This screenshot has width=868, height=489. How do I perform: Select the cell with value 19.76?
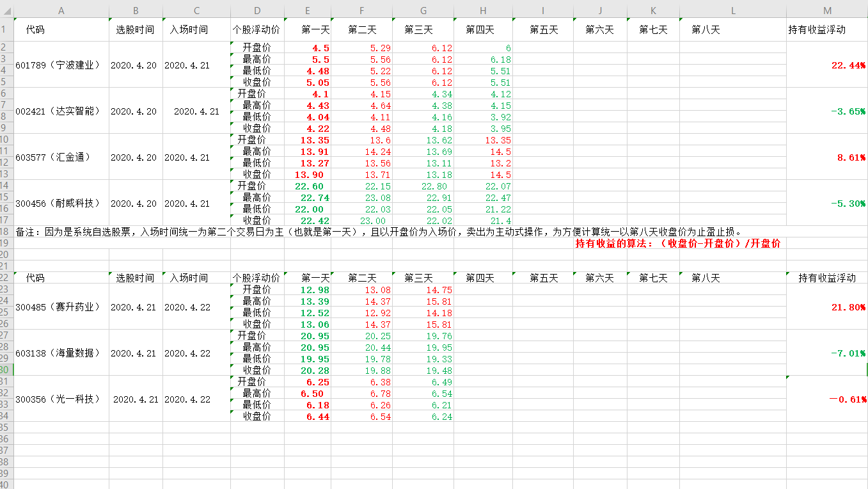(423, 336)
